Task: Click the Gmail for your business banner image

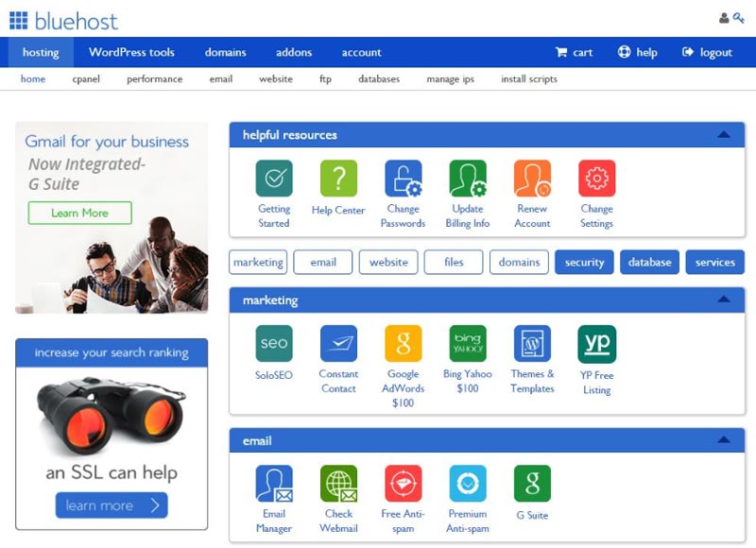Action: tap(112, 218)
